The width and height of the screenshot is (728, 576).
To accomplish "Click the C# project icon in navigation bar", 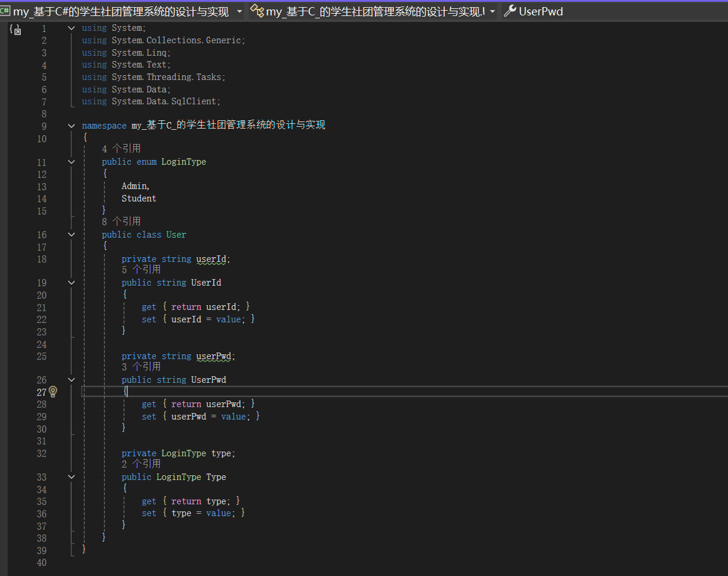I will coord(6,11).
